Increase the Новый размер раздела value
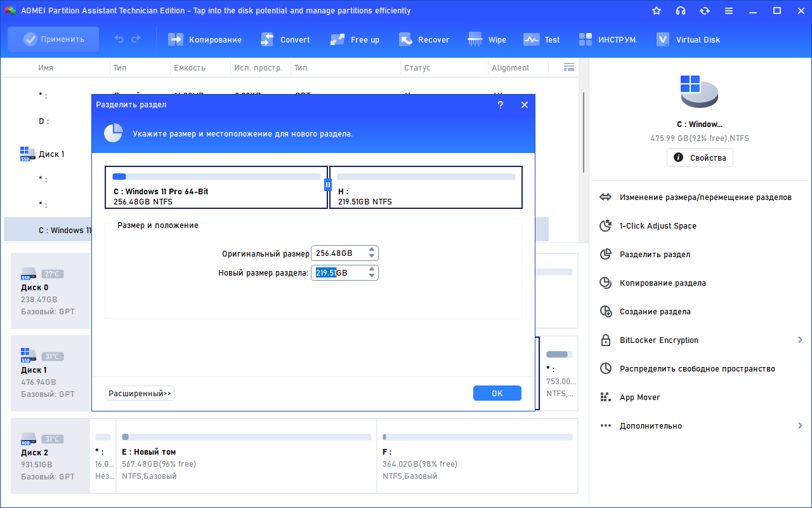812x508 pixels. pyautogui.click(x=372, y=269)
